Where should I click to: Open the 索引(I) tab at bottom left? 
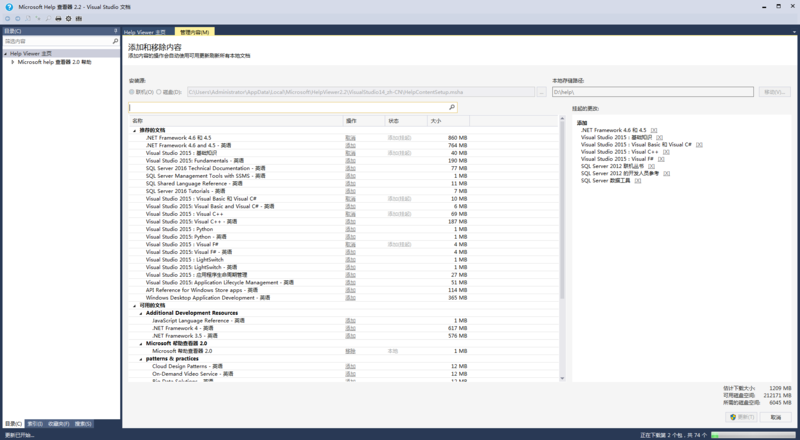pos(35,424)
